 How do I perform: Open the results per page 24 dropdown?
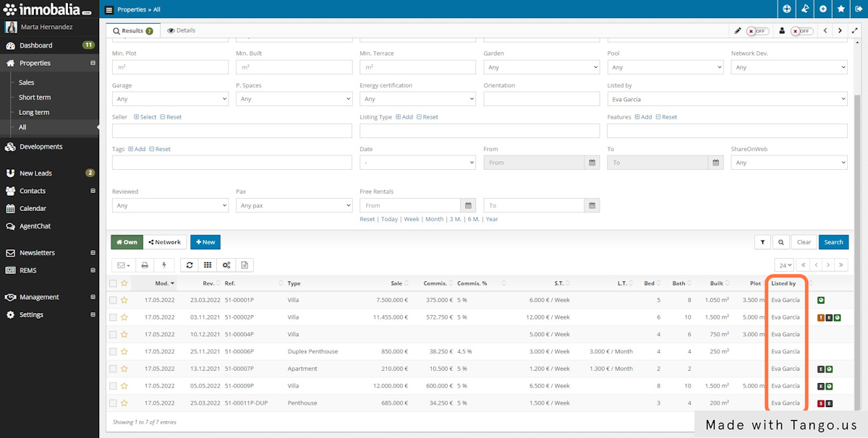click(785, 265)
